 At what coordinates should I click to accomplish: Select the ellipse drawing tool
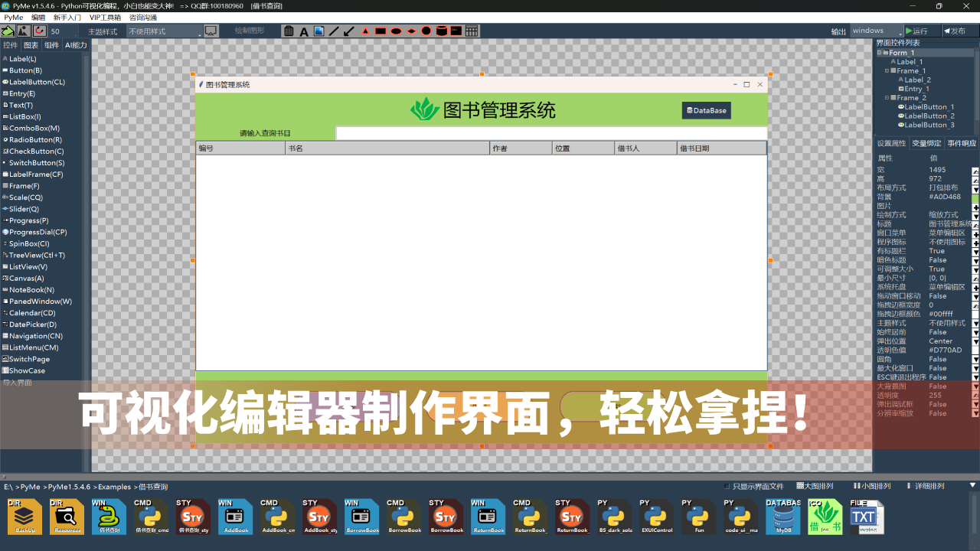click(396, 31)
